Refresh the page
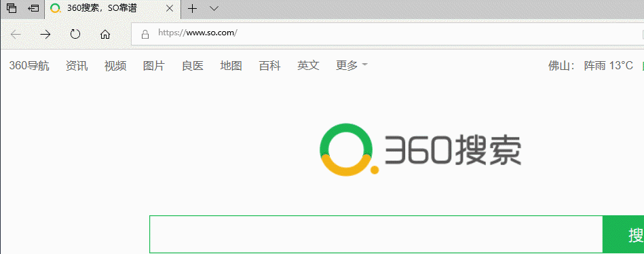The image size is (644, 254). click(x=75, y=34)
